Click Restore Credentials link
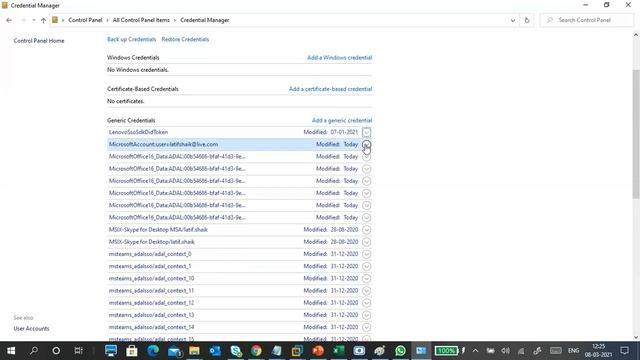This screenshot has width=640, height=360. tap(185, 39)
